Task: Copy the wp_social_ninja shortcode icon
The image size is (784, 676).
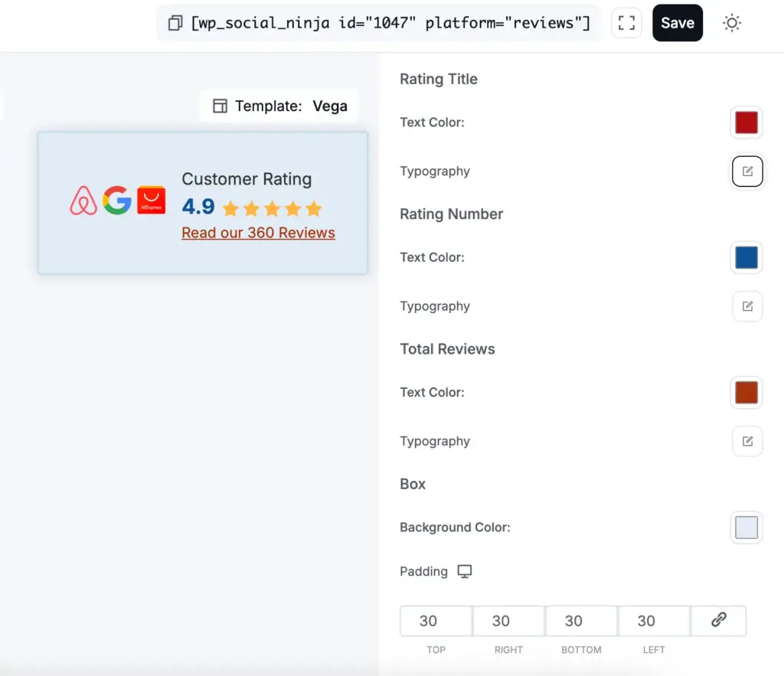Action: [x=175, y=23]
